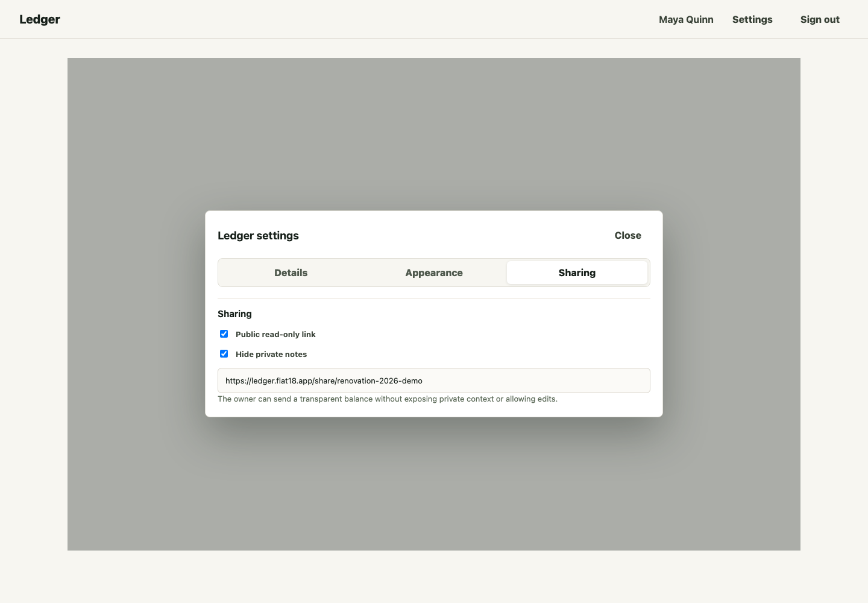Open Settings from the top navigation
868x603 pixels.
point(752,19)
